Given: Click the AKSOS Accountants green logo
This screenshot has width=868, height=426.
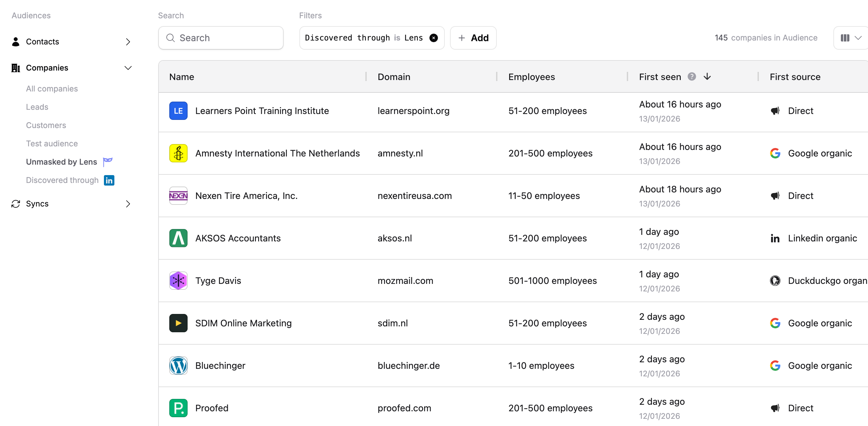Looking at the screenshot, I should coord(178,238).
